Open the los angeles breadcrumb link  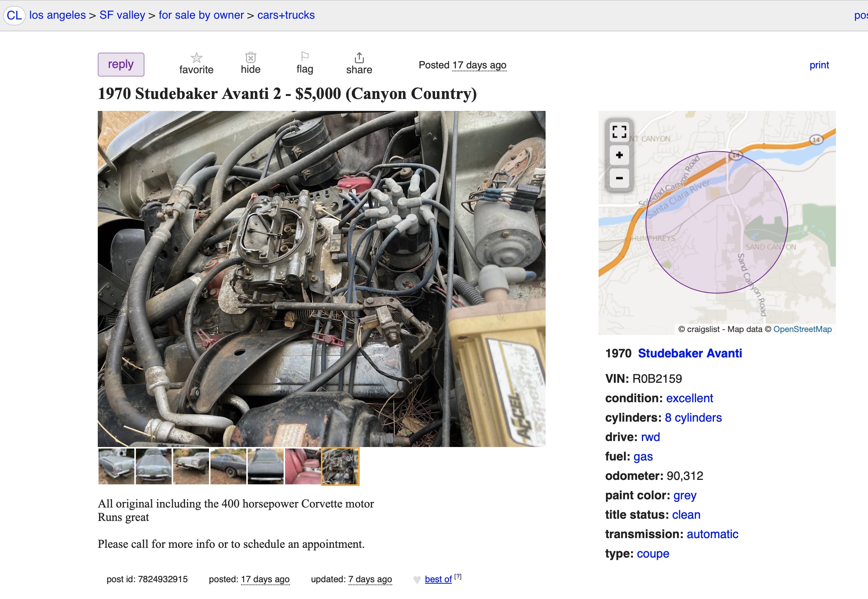click(x=57, y=15)
